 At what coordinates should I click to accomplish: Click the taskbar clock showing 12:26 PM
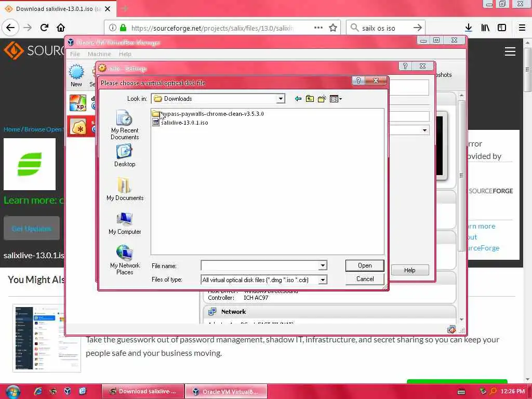point(512,391)
